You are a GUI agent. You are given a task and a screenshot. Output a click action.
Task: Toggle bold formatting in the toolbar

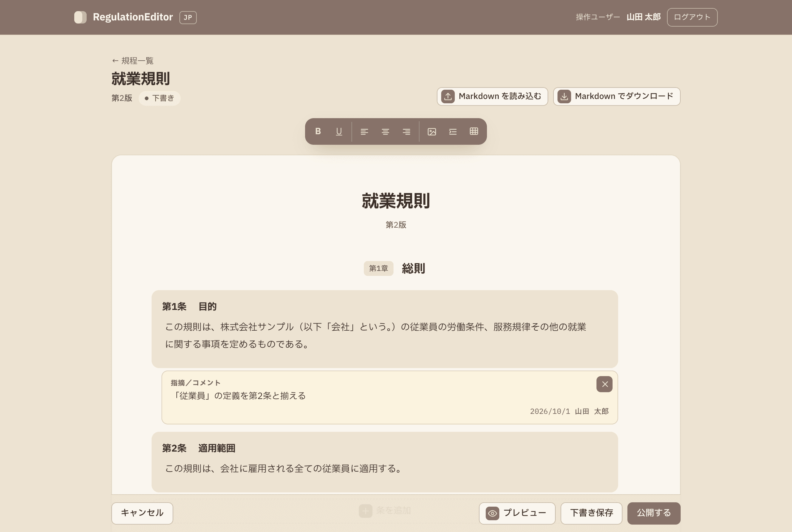(318, 131)
